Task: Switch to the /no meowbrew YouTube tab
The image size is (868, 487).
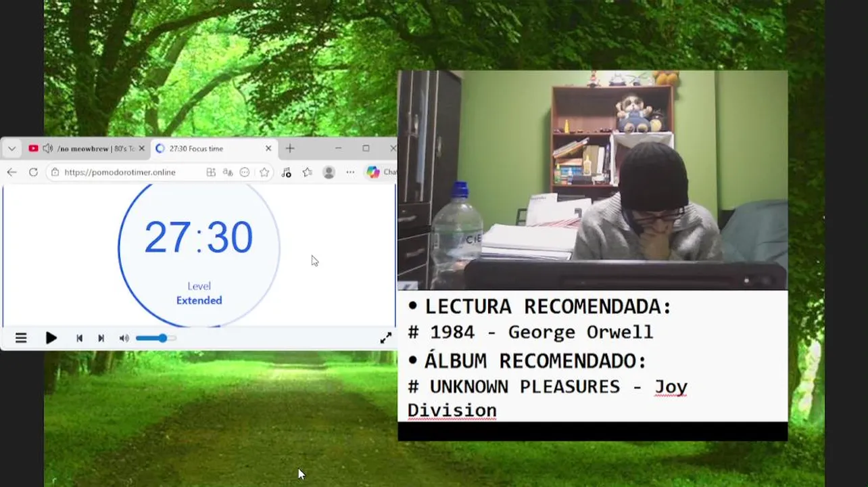Action: point(87,149)
